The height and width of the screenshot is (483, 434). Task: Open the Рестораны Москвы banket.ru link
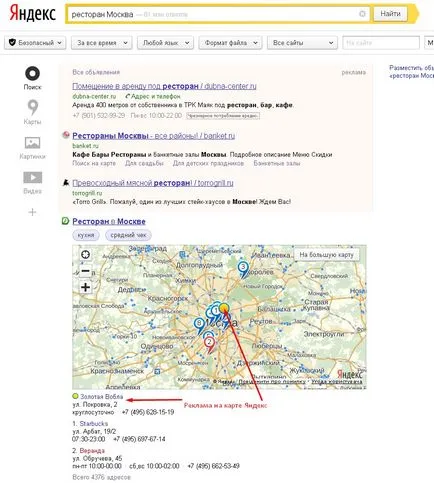pyautogui.click(x=153, y=136)
